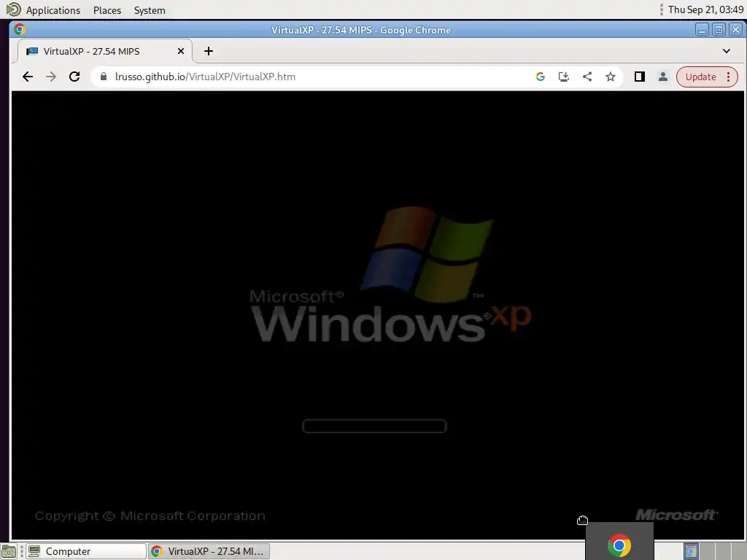The height and width of the screenshot is (560, 747).
Task: Click the large Chrome logo at bottom
Action: (x=619, y=545)
